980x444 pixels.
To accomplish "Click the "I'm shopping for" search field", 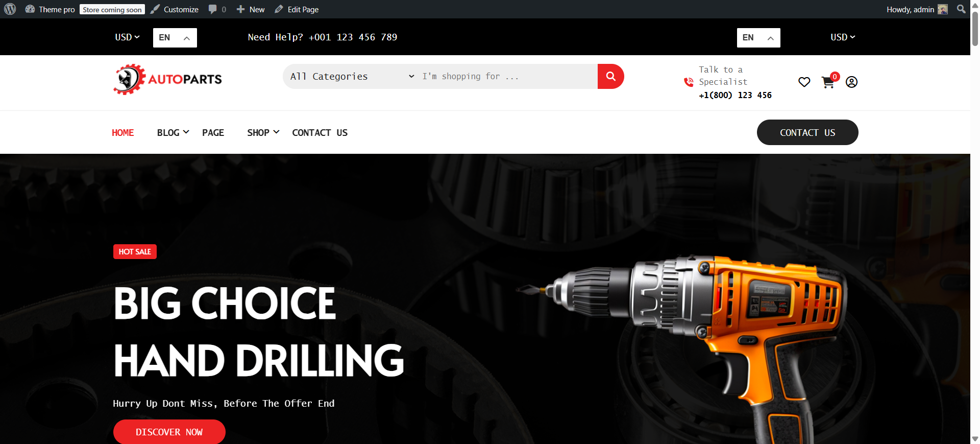I will pos(508,76).
